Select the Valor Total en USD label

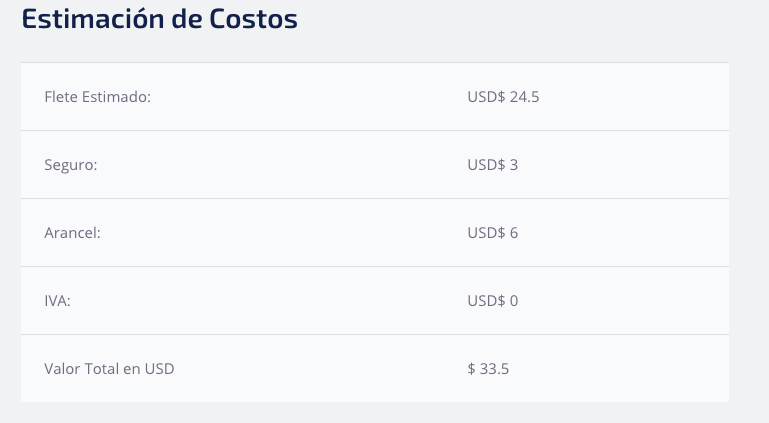[109, 369]
